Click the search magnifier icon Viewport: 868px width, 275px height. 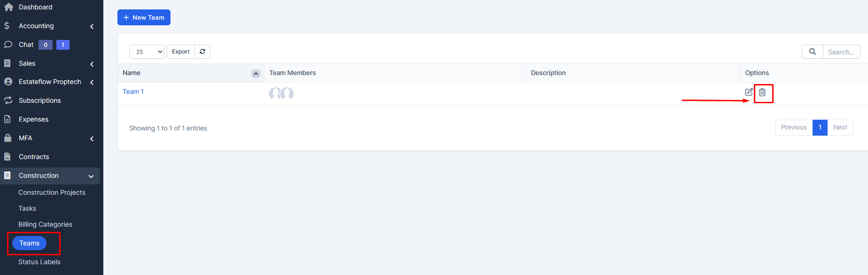point(812,52)
